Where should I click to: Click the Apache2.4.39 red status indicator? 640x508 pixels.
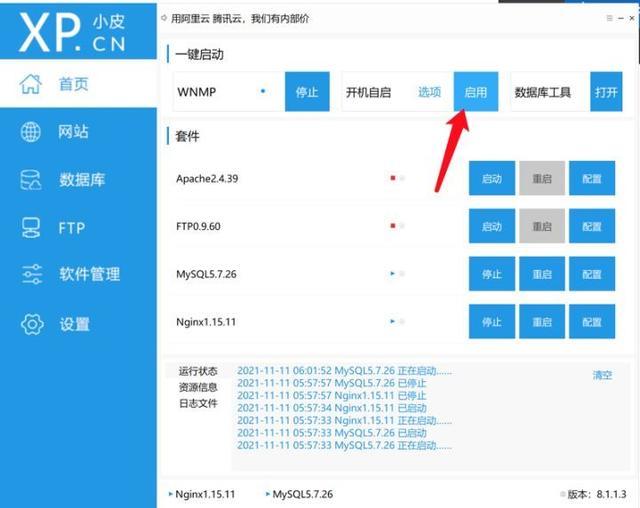pyautogui.click(x=393, y=178)
